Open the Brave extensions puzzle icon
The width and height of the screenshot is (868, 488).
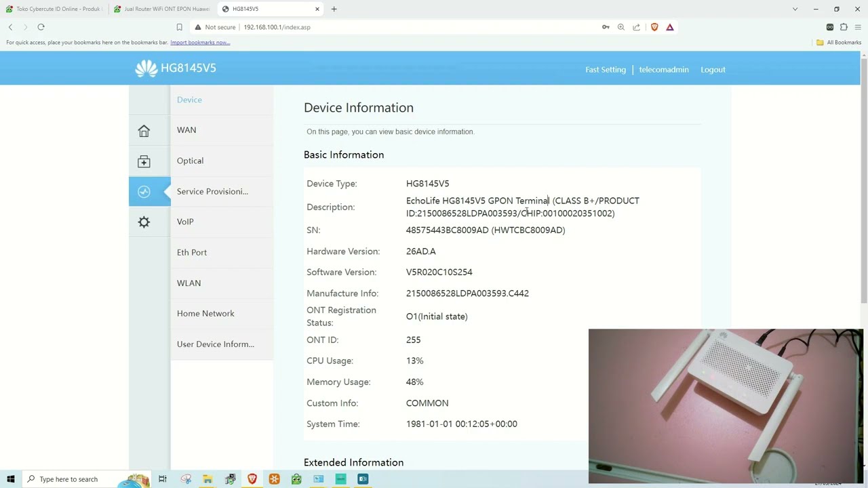[x=844, y=27]
